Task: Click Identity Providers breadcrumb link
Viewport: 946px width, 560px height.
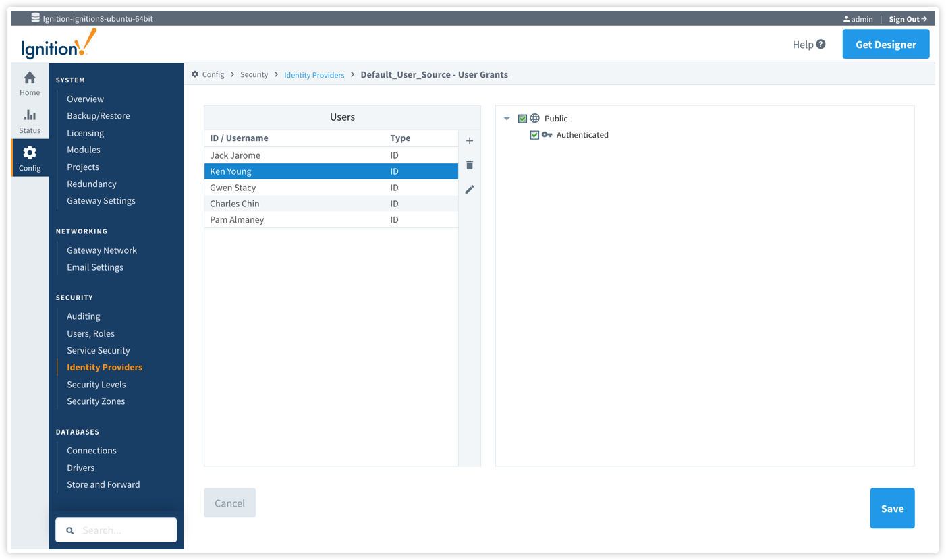Action: (314, 75)
